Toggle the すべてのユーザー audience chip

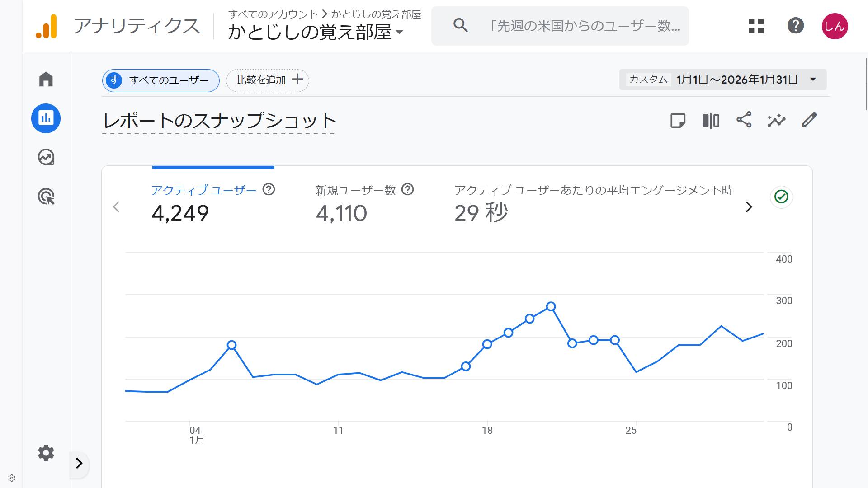160,80
